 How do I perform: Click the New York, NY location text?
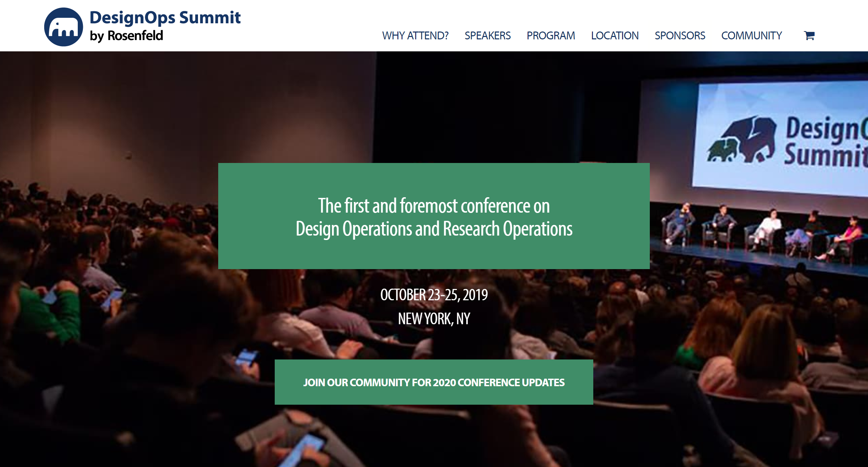[x=434, y=319]
